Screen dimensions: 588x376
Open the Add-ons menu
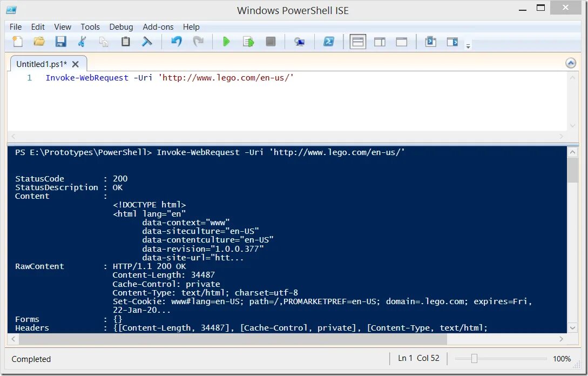[158, 27]
